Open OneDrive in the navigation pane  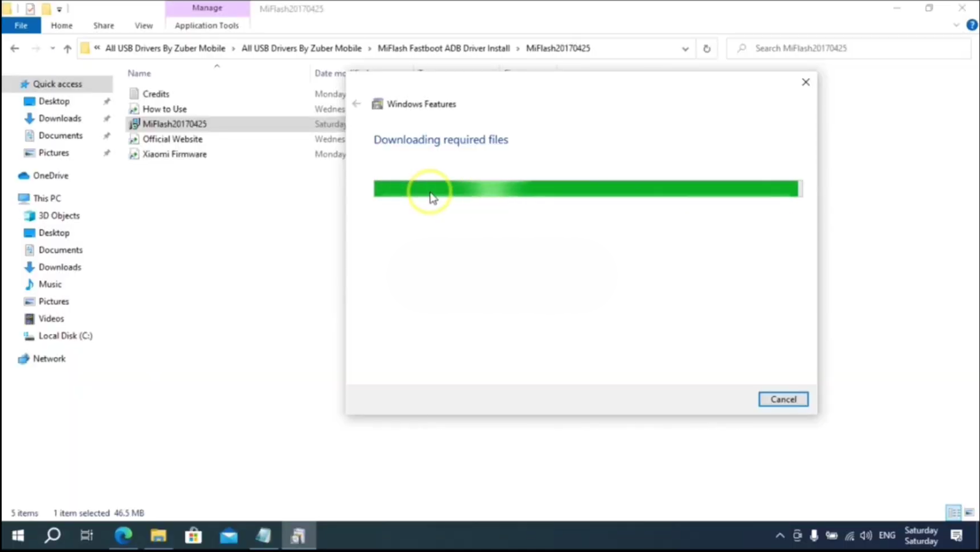50,176
